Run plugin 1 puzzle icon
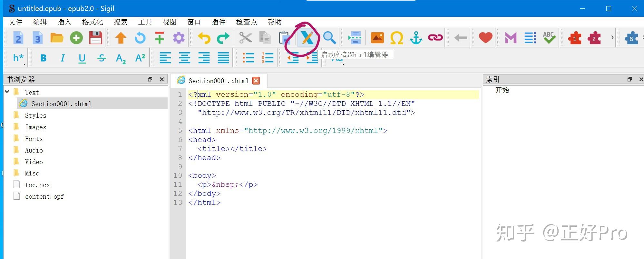 [x=574, y=38]
